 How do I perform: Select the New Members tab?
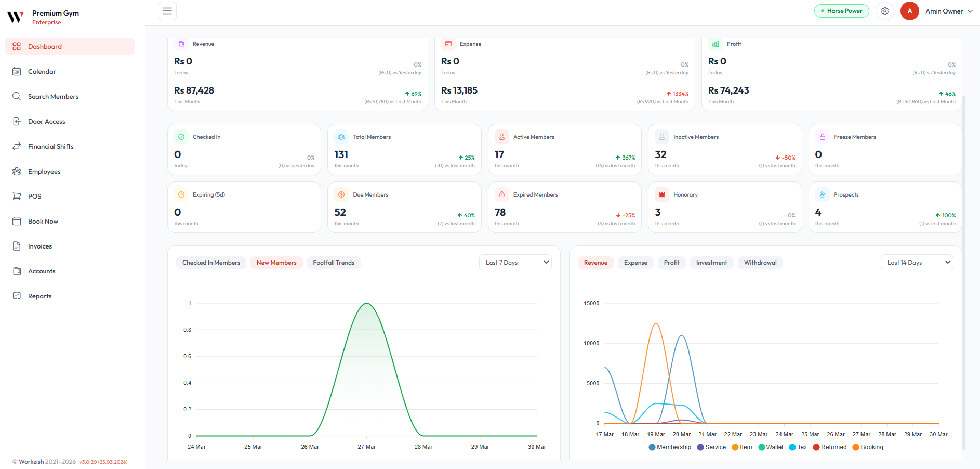(276, 263)
